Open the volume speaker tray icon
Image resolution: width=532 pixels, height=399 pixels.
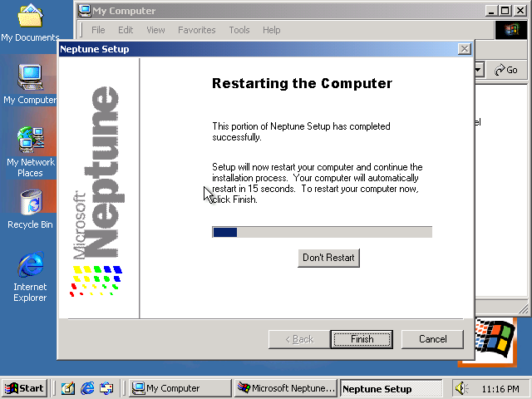pyautogui.click(x=461, y=388)
